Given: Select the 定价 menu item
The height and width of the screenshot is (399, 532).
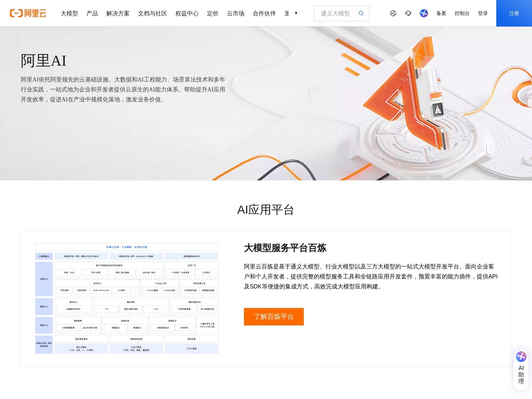Looking at the screenshot, I should [212, 13].
